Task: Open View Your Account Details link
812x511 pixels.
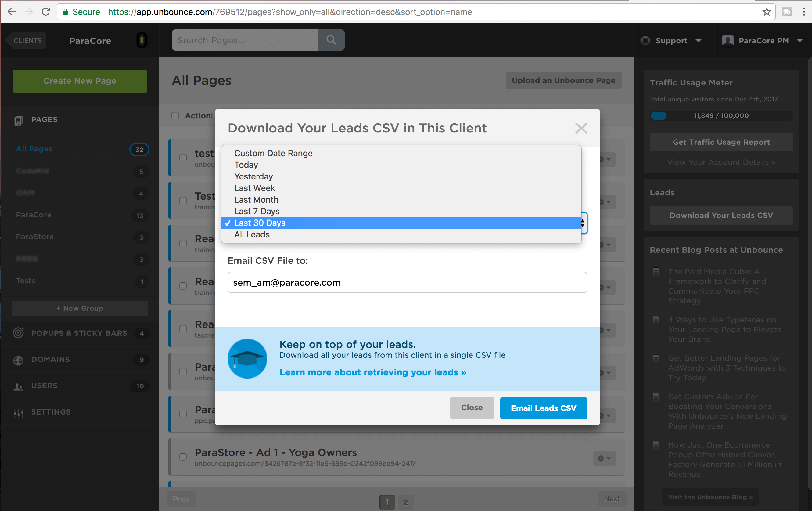Action: coord(721,162)
